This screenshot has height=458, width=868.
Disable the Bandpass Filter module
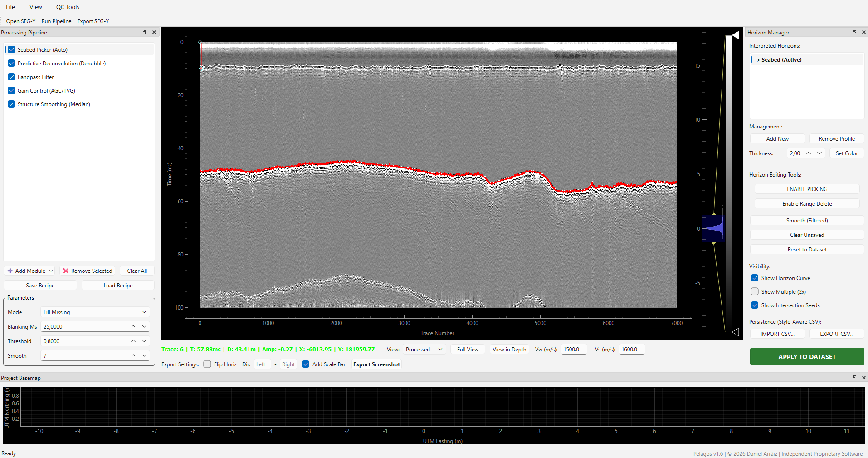[x=11, y=77]
